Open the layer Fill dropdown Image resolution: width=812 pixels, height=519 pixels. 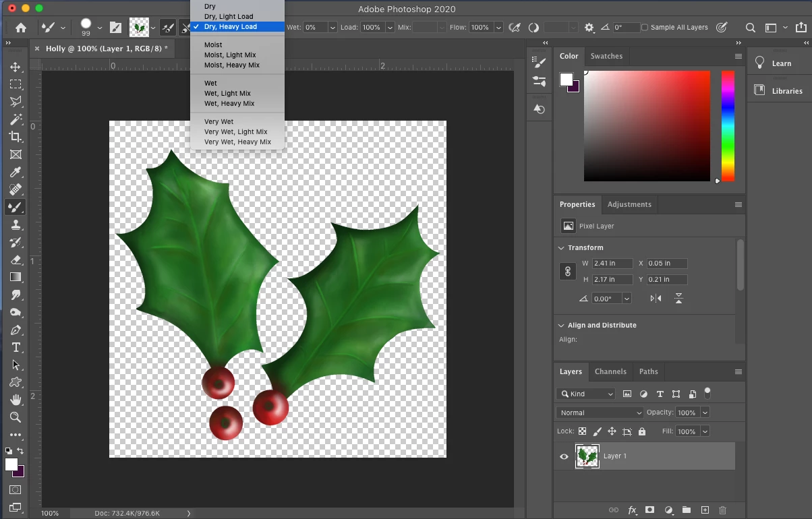tap(705, 431)
